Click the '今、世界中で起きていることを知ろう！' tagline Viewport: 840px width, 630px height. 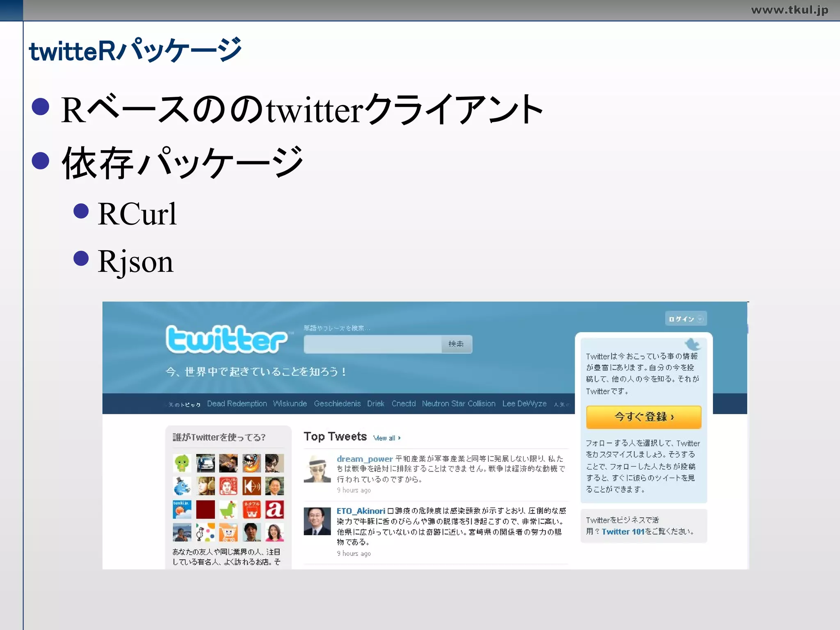coord(257,372)
